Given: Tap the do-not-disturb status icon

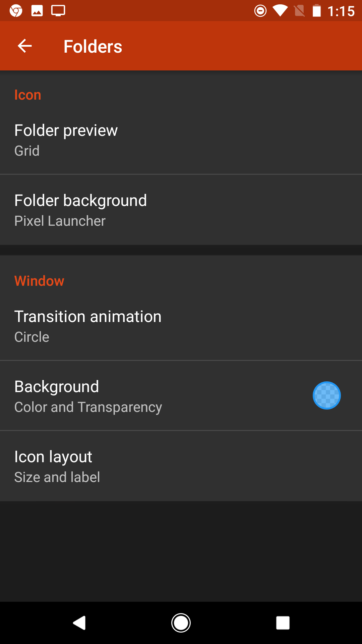Looking at the screenshot, I should (x=260, y=11).
